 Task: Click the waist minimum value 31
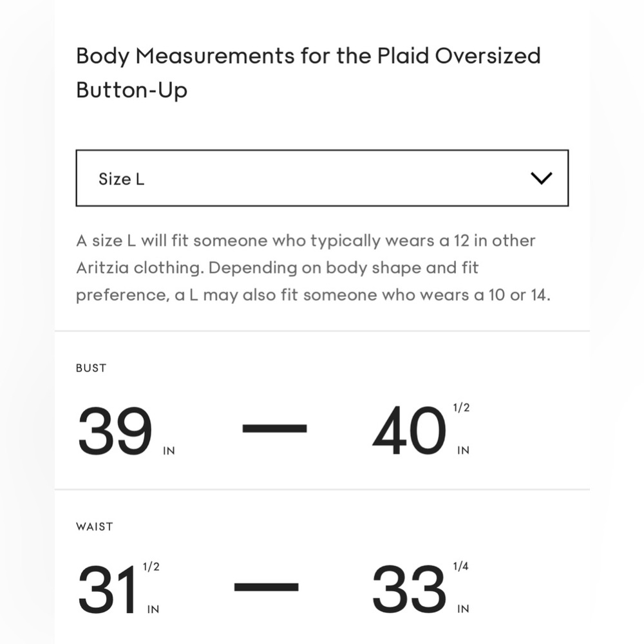coord(107,589)
